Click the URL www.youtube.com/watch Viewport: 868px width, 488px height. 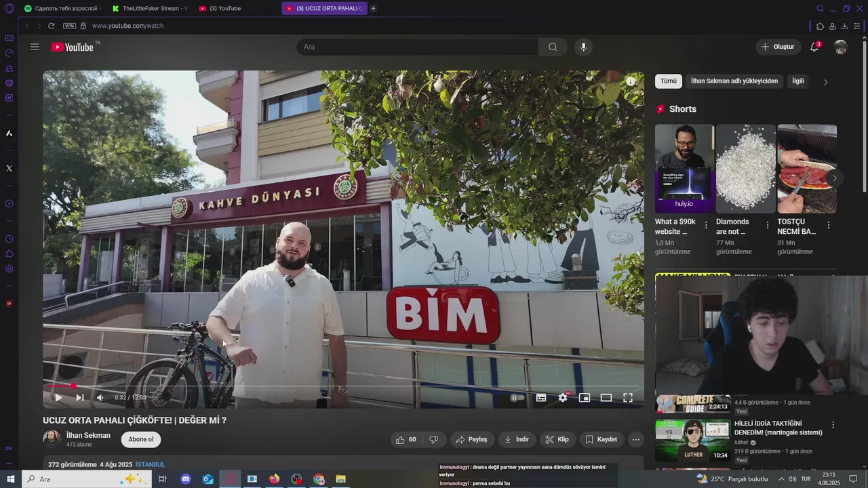pyautogui.click(x=127, y=26)
